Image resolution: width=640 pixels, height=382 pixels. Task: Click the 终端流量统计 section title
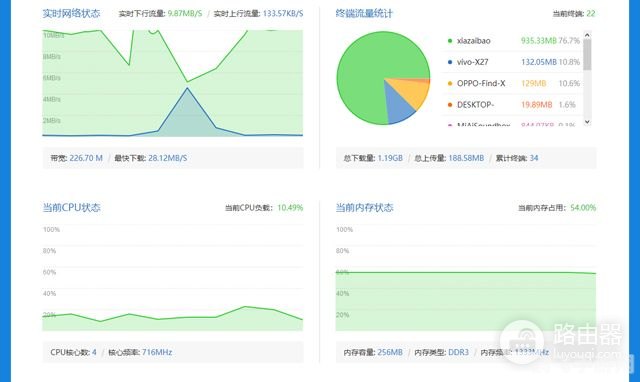tap(364, 13)
